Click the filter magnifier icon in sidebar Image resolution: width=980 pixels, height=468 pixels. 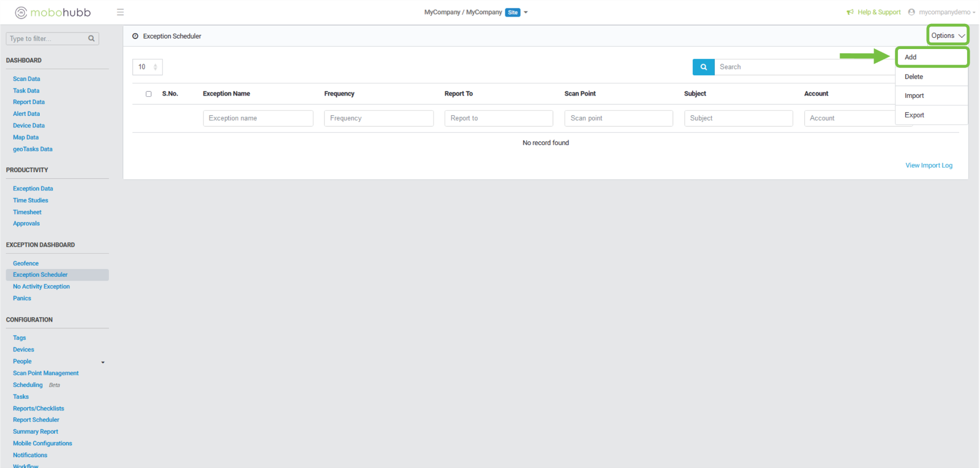pyautogui.click(x=91, y=39)
